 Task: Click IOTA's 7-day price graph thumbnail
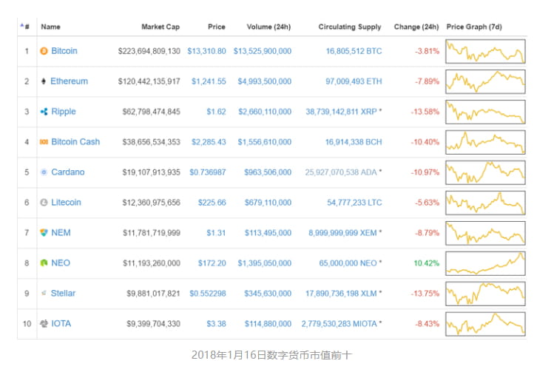pos(485,324)
